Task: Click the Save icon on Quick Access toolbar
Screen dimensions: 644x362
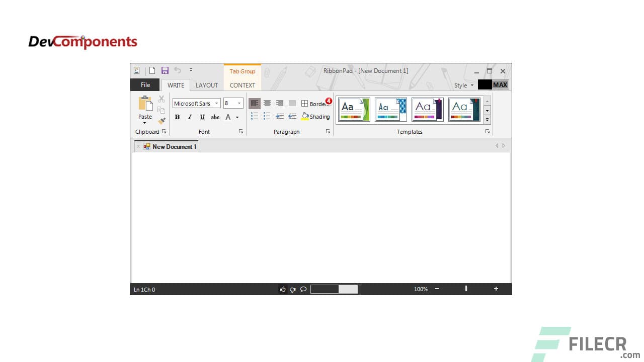Action: pyautogui.click(x=165, y=70)
